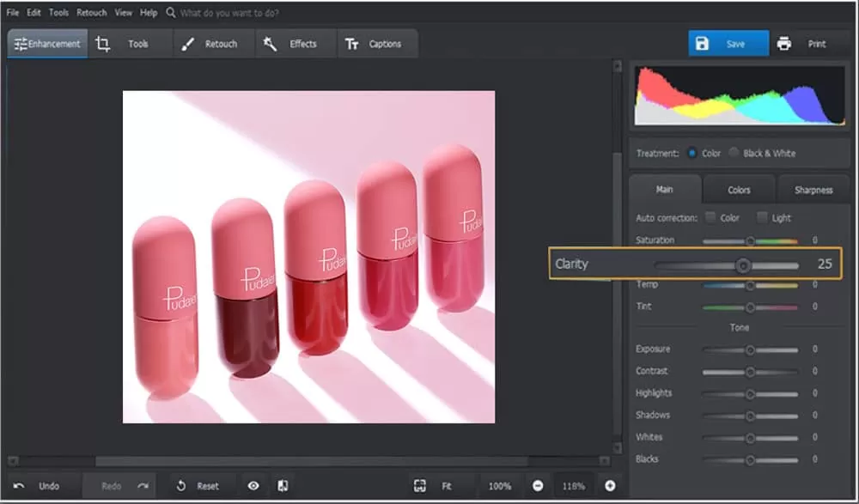859x504 pixels.
Task: Open the Captions tab
Action: click(377, 44)
